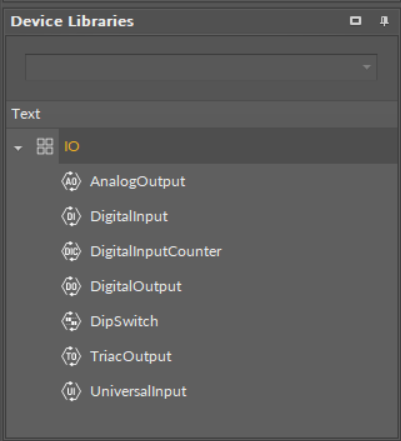Click the DigitalOutput DO icon
This screenshot has height=441, width=401.
[x=71, y=286]
